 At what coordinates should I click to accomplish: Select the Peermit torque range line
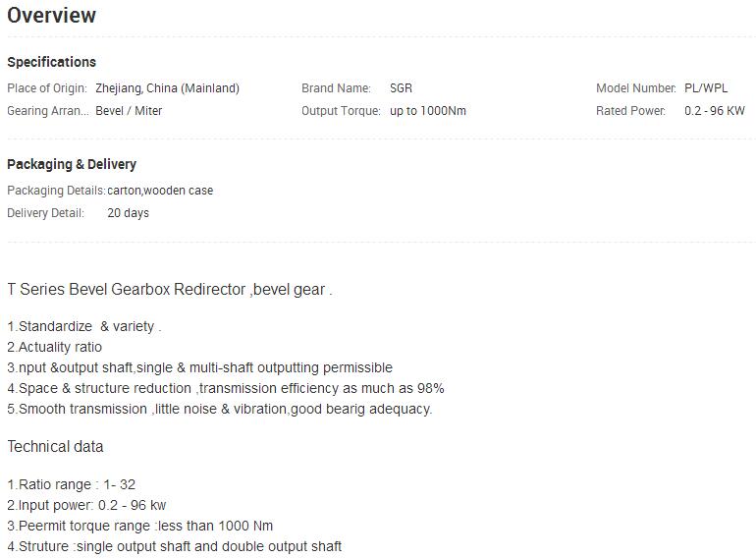[140, 527]
